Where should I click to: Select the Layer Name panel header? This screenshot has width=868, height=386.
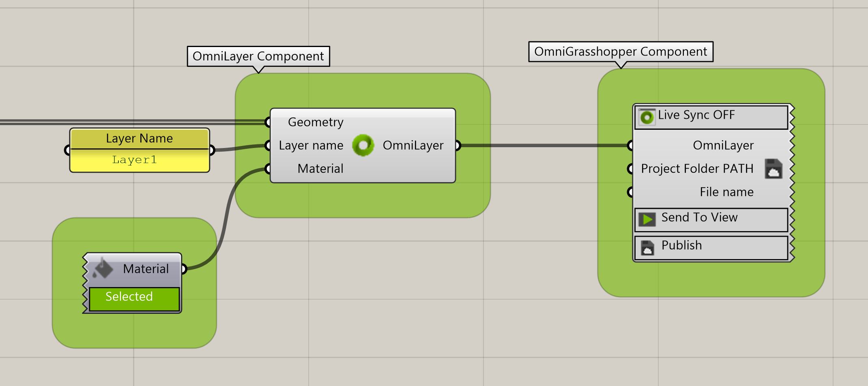pos(140,139)
